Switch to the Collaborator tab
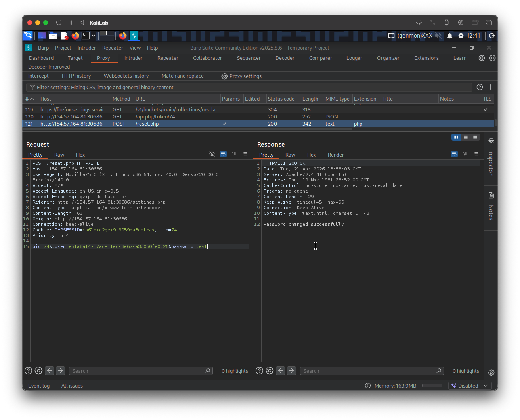The width and height of the screenshot is (520, 420). 207,58
